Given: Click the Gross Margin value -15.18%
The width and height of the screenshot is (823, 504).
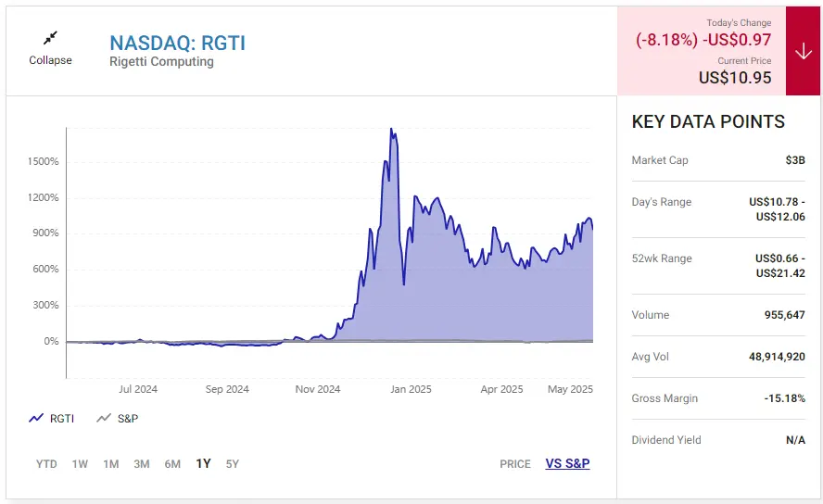Looking at the screenshot, I should pyautogui.click(x=785, y=398).
